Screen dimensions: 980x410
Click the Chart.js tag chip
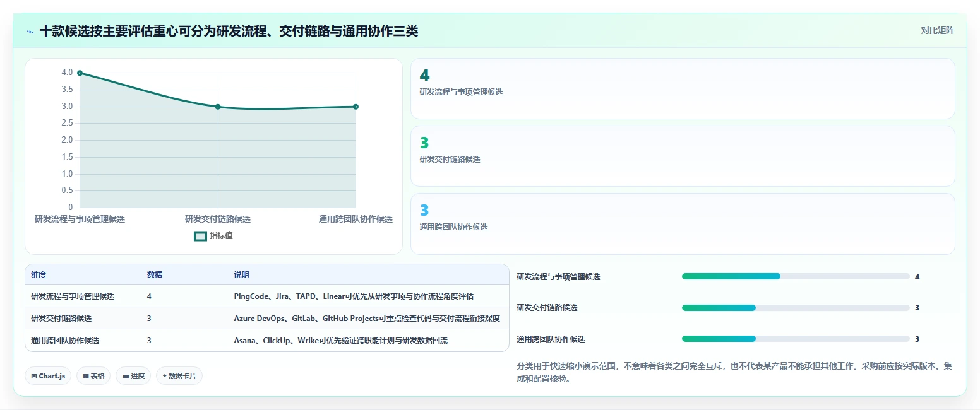[x=49, y=376]
